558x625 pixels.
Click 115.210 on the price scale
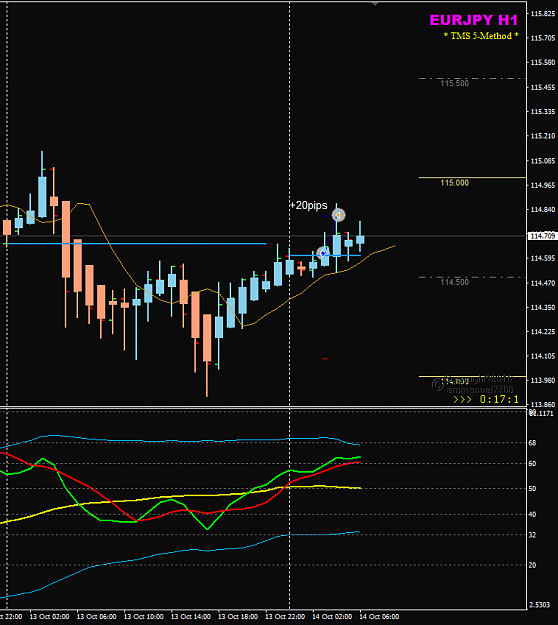pyautogui.click(x=543, y=136)
